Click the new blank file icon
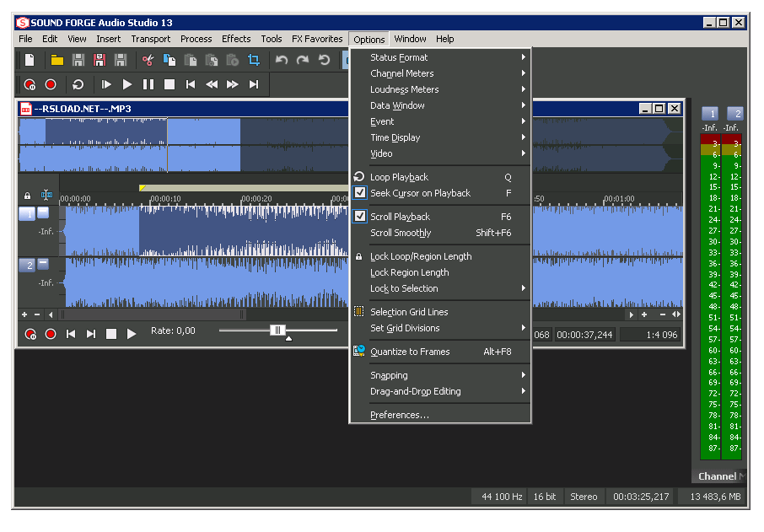Image resolution: width=764 pixels, height=532 pixels. pos(30,60)
